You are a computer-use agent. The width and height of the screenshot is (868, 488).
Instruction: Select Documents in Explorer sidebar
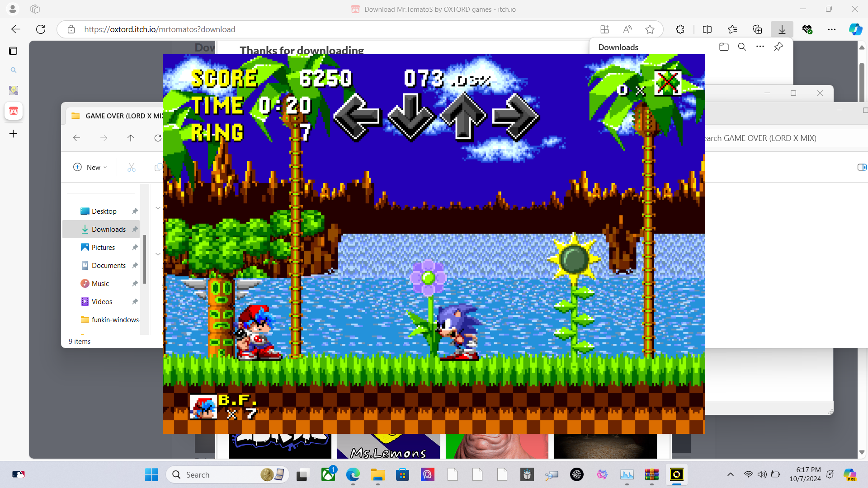108,266
